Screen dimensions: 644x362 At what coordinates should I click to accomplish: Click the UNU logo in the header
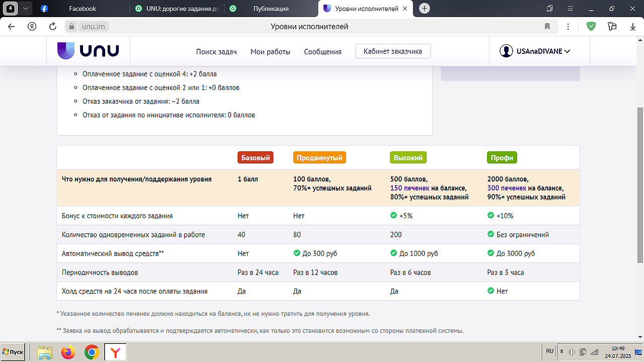[x=88, y=51]
